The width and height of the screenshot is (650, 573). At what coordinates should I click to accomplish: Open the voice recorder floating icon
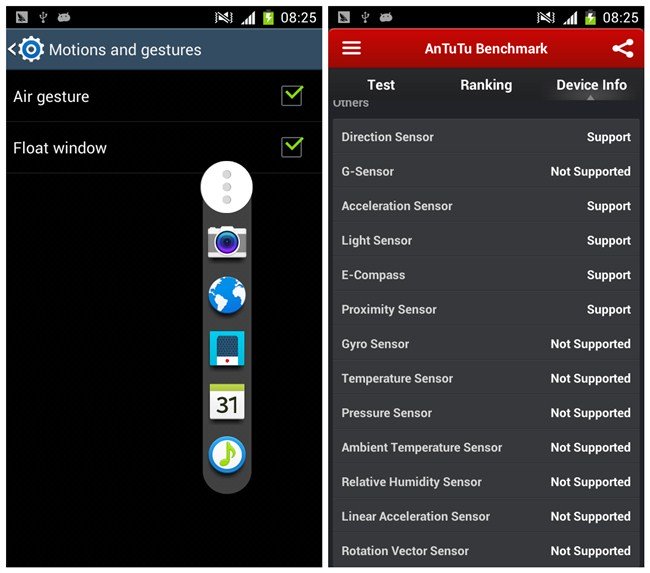coord(227,348)
